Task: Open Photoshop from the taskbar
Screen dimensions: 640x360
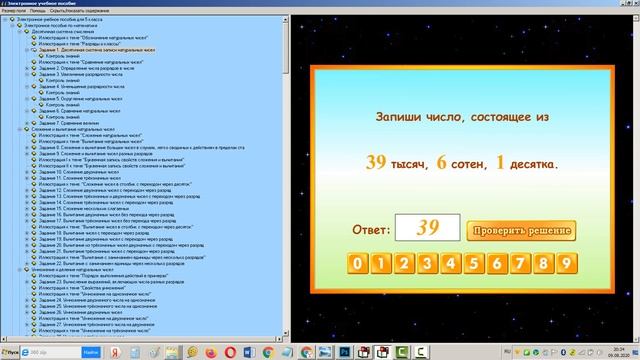Action: [345, 352]
